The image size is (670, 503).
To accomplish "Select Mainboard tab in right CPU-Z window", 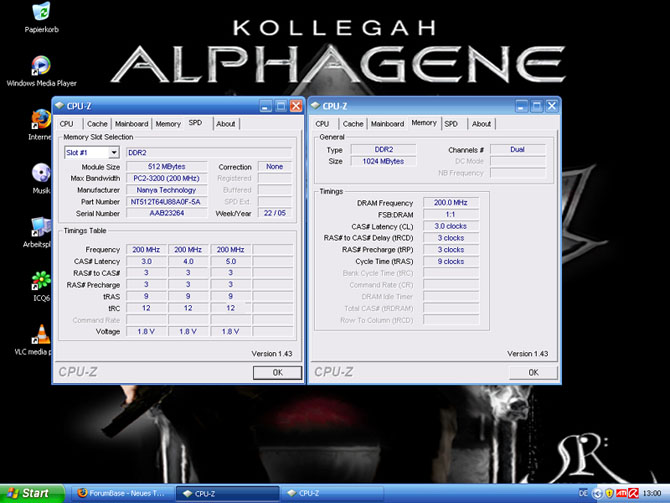I will coord(387,124).
